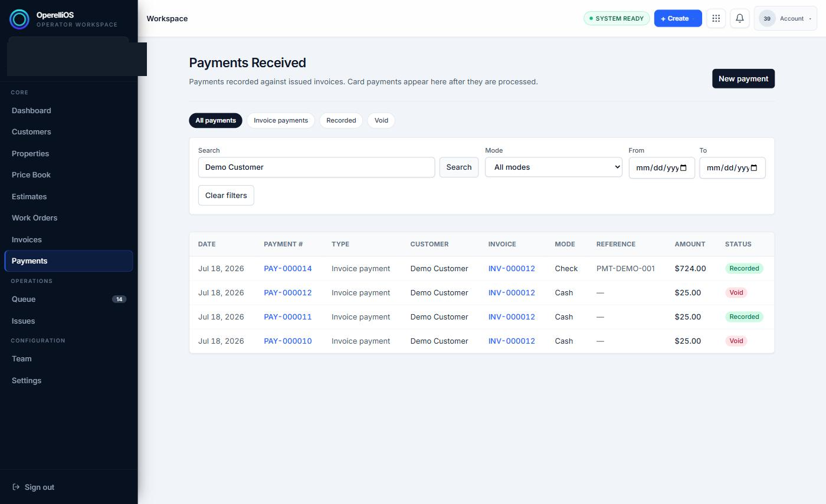The image size is (826, 504).
Task: Open Team configuration
Action: tap(68, 359)
